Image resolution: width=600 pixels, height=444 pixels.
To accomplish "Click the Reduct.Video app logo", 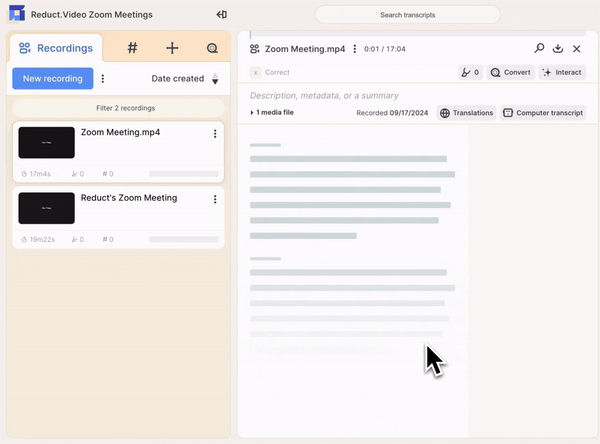I will point(17,14).
